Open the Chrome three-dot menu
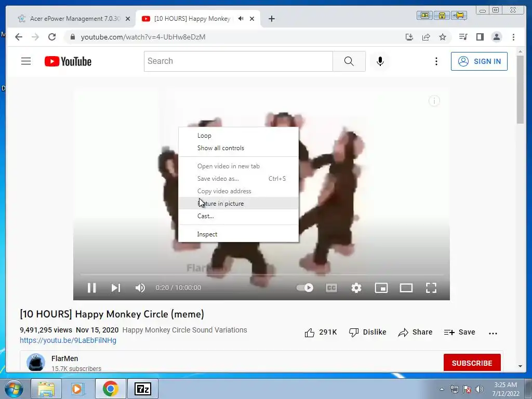This screenshot has height=399, width=532. coord(513,37)
